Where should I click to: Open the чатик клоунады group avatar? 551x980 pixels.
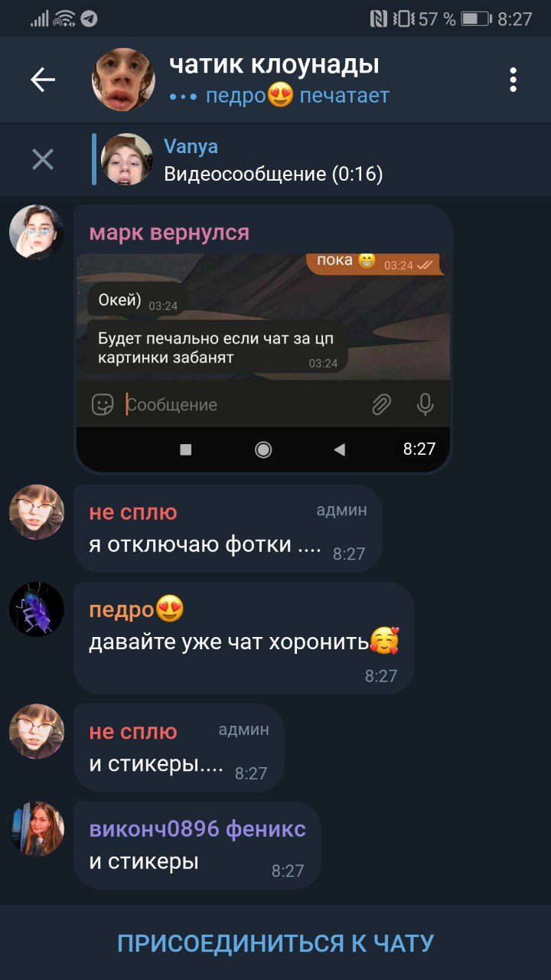click(x=123, y=80)
